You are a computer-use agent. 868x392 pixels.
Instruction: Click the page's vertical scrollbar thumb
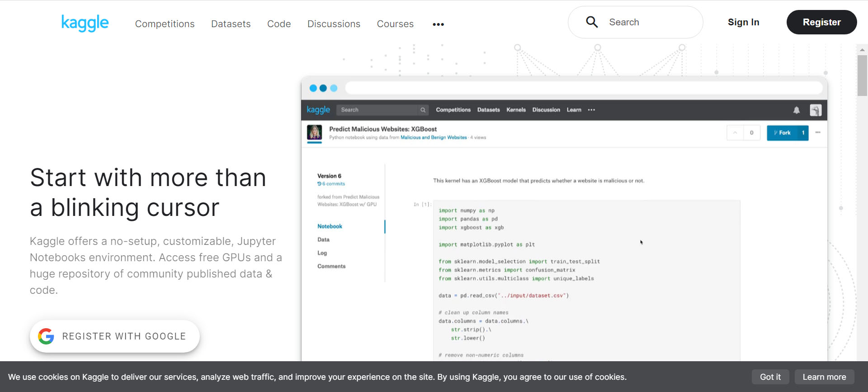pyautogui.click(x=862, y=75)
